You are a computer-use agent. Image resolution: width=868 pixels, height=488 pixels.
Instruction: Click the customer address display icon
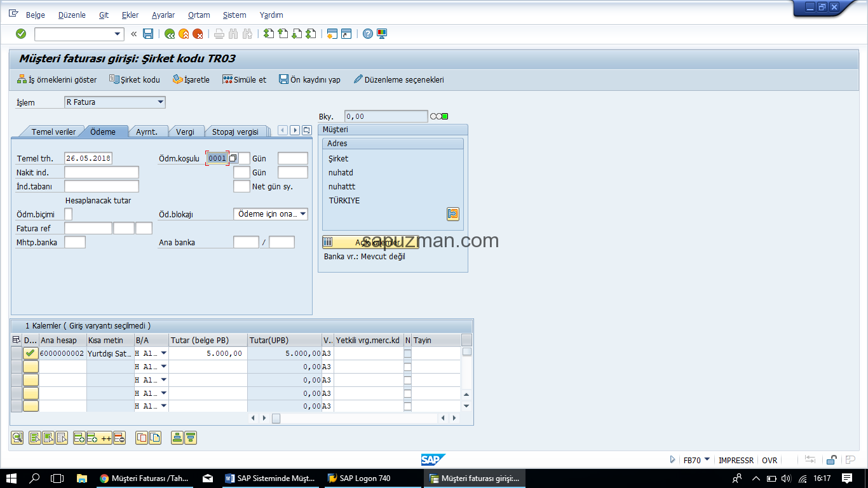pyautogui.click(x=452, y=214)
